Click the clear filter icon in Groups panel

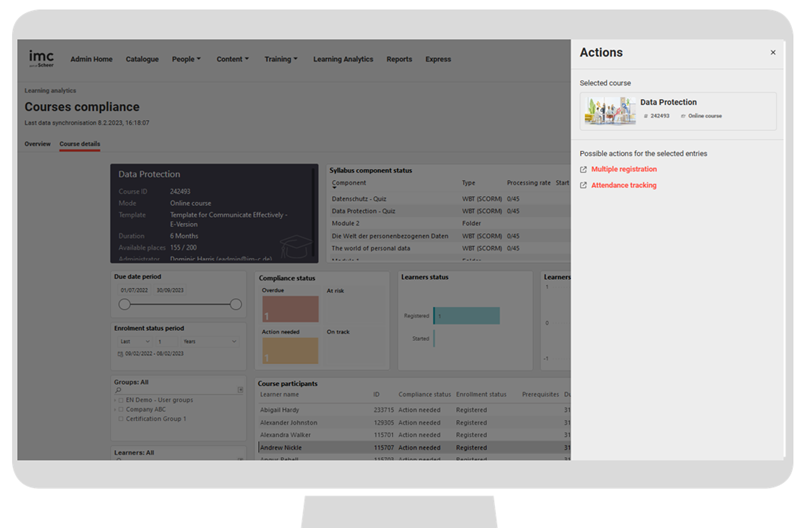240,389
